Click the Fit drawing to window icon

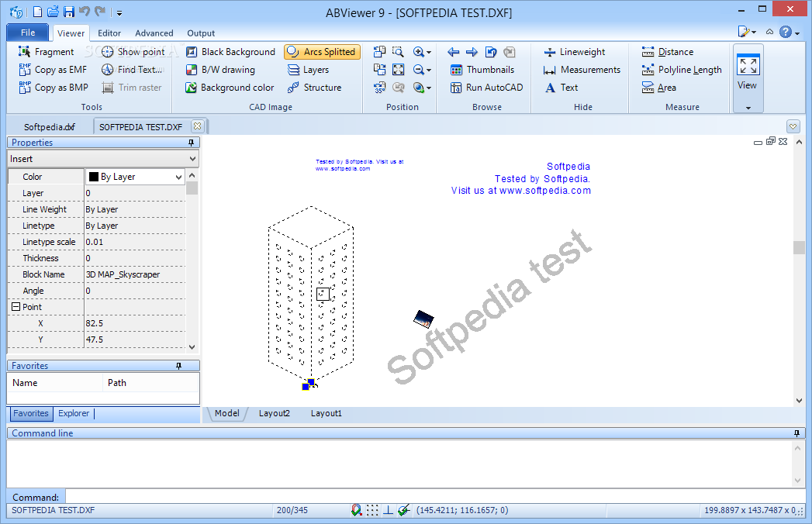pos(398,70)
